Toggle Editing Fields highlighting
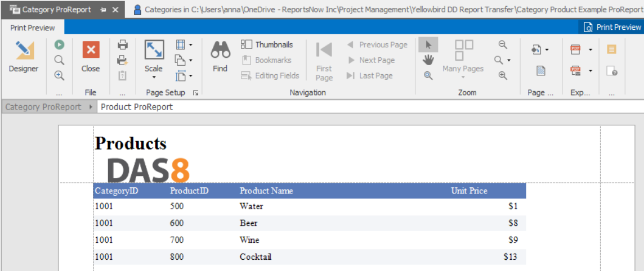Screen dimensions: 644x271 (270, 75)
